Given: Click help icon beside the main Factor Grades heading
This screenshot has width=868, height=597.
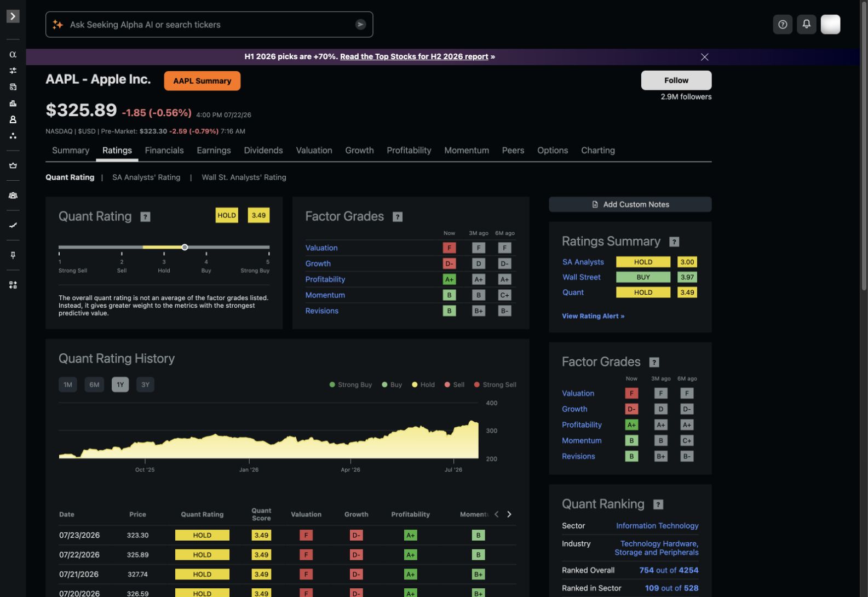Looking at the screenshot, I should [x=398, y=217].
